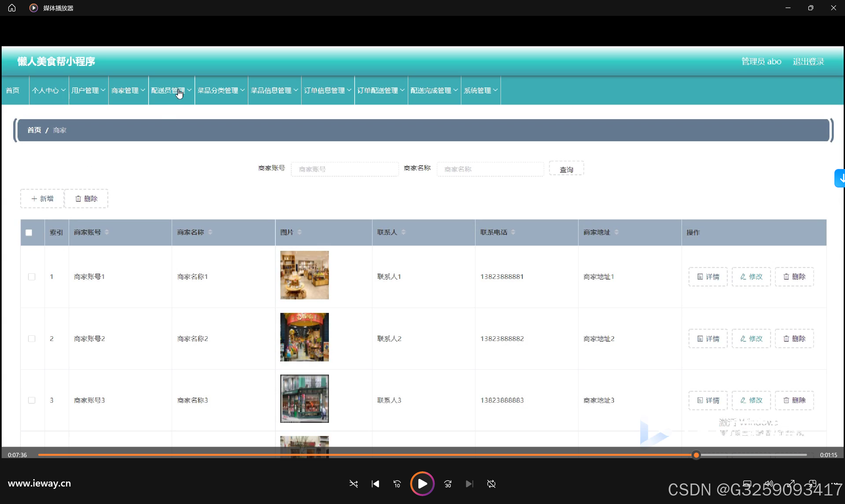This screenshot has width=845, height=504.
Task: Click phone number 13823888881
Action: 502,277
